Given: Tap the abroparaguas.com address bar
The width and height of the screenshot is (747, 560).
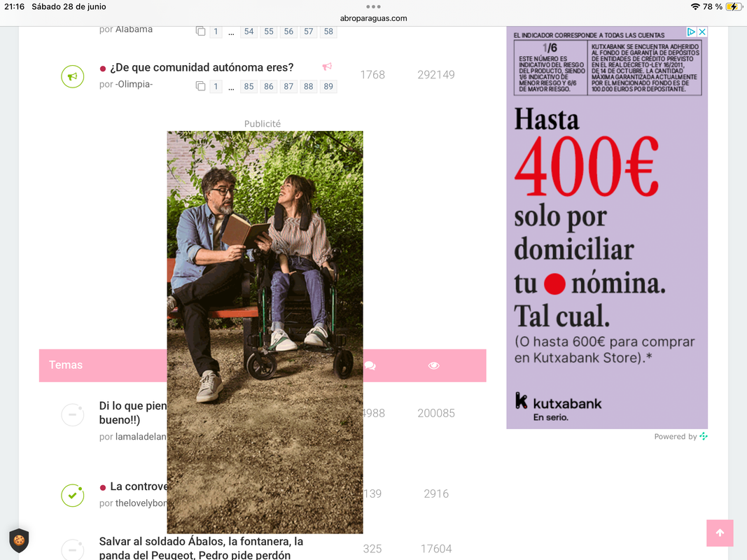Looking at the screenshot, I should point(374,18).
